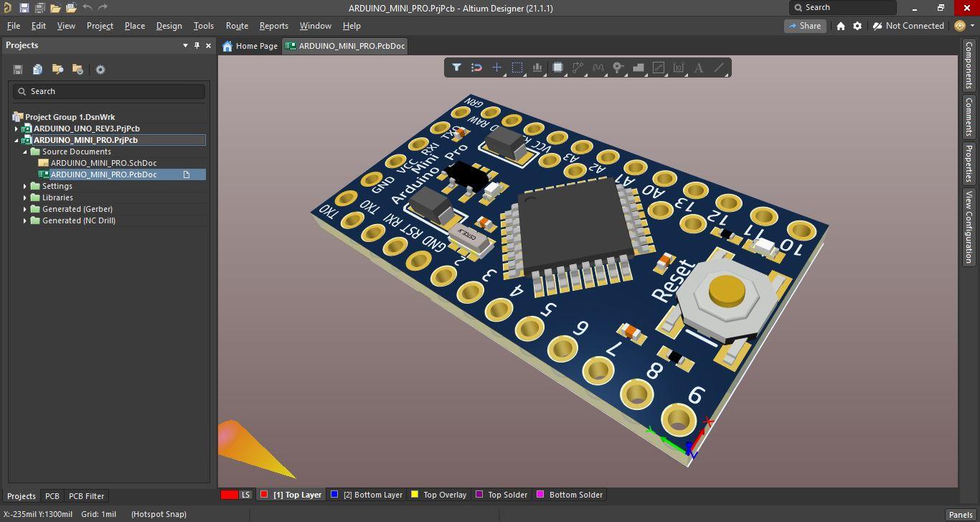Switch to the Home Page tab
Screen dimensions: 980x522
[250, 46]
